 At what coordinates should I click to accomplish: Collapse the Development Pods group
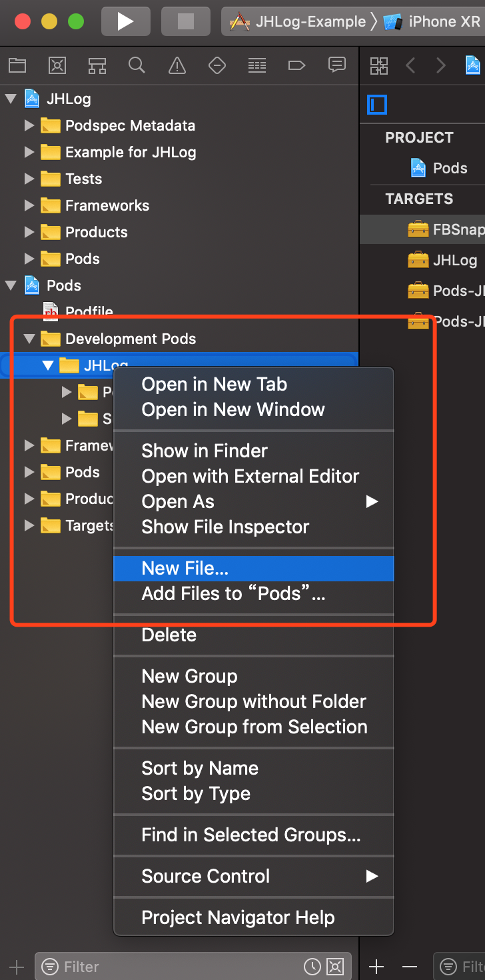pos(29,339)
